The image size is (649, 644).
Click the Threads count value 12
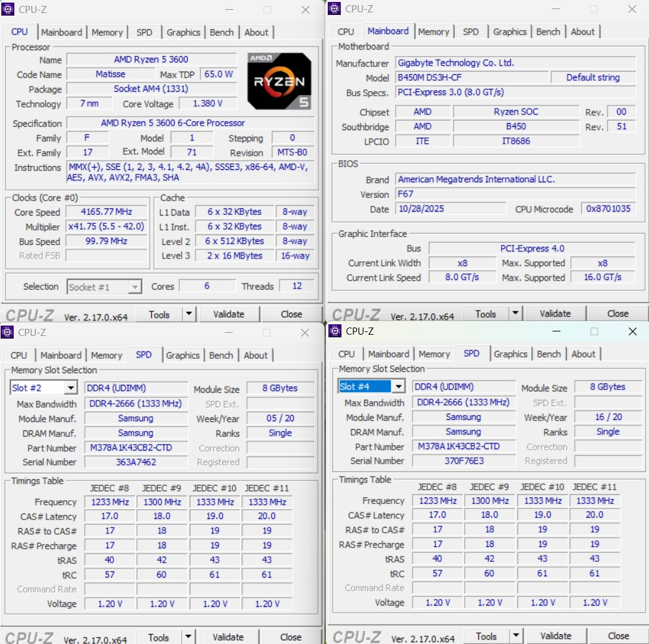[296, 287]
